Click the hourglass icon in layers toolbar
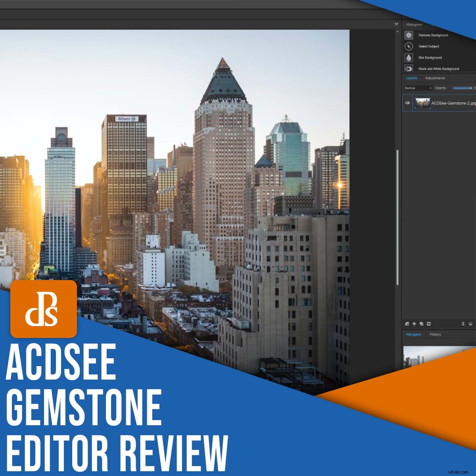 [463, 324]
